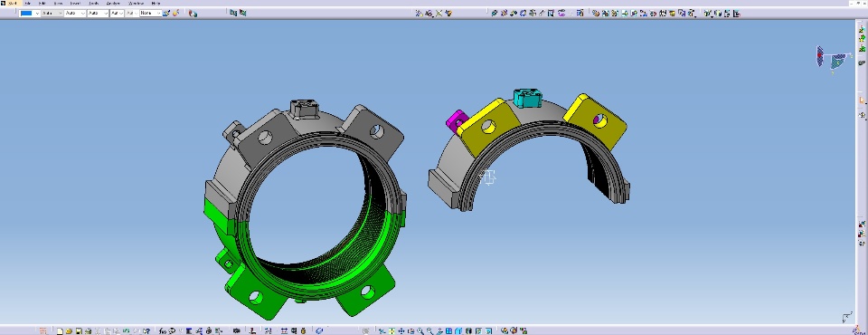Click the Fit All In view icon
This screenshot has width=868, height=335.
pos(392,331)
